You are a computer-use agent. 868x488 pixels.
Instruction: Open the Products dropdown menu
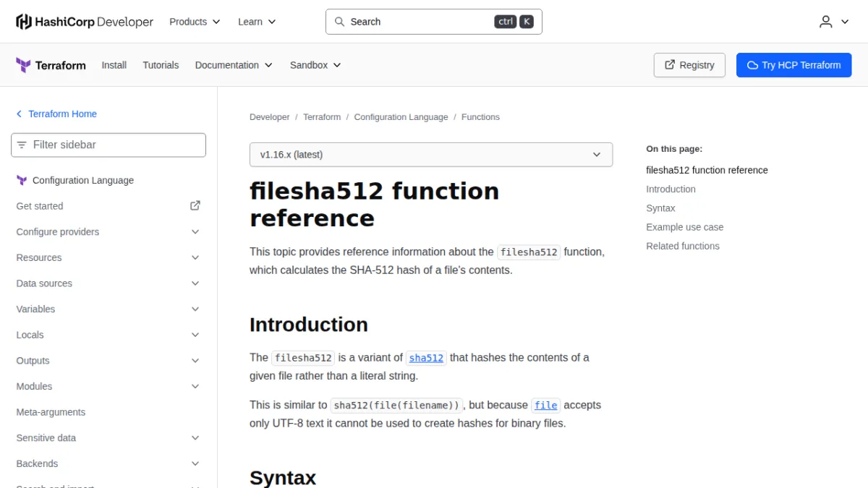point(195,22)
